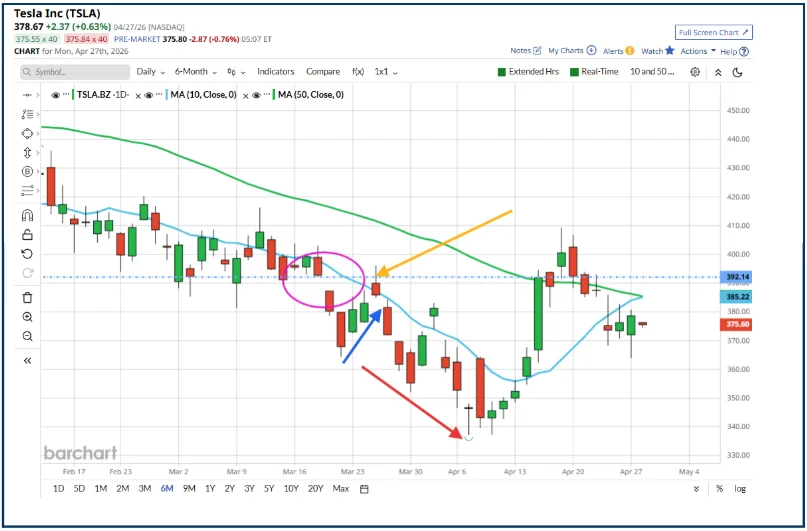Select the 6M range
807x531 pixels.
pos(167,489)
